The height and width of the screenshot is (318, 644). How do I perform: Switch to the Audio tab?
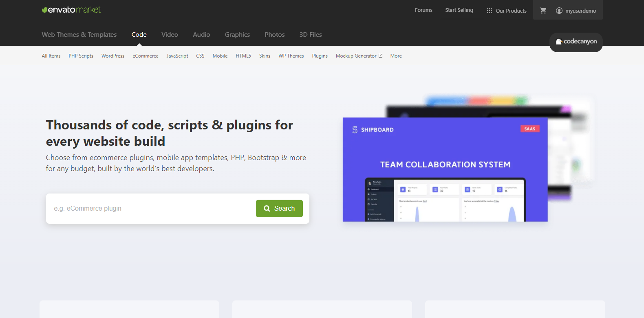[x=201, y=35]
